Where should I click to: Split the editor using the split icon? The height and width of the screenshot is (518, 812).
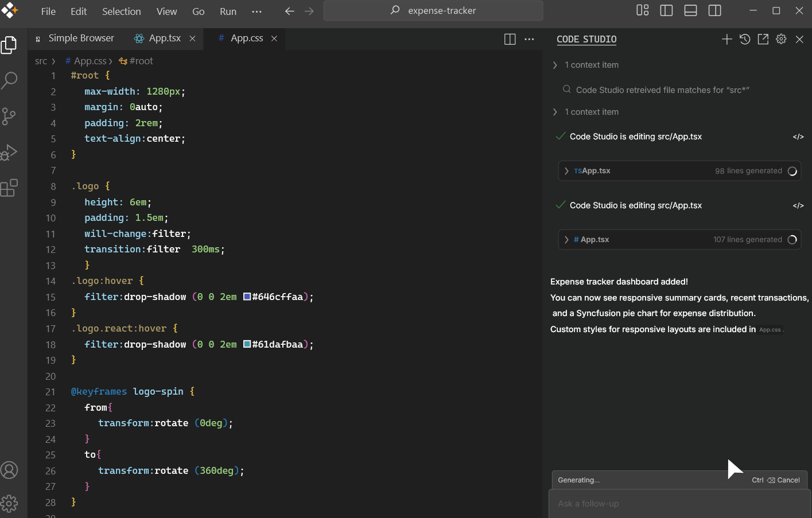[510, 38]
